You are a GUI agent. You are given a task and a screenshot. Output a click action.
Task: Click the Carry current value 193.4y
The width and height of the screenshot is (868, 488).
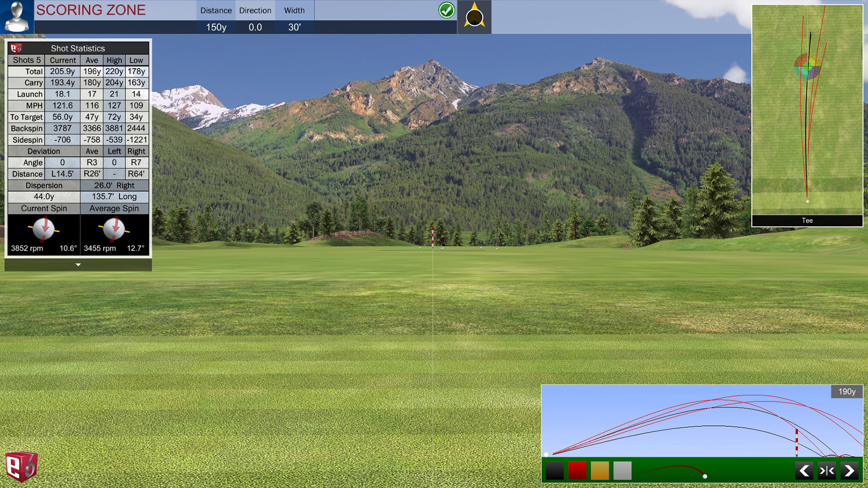tap(63, 83)
